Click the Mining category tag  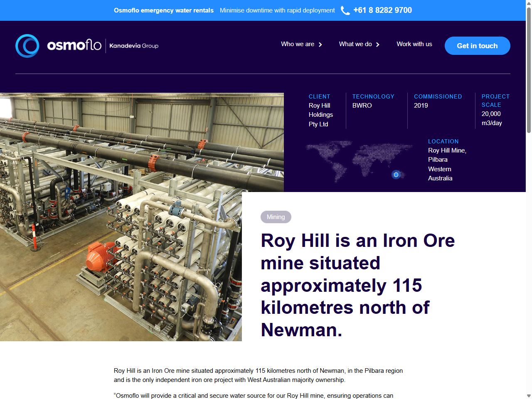coord(276,217)
